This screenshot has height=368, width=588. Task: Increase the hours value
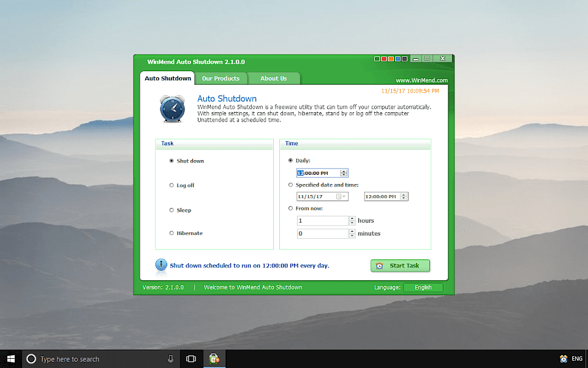(x=352, y=218)
